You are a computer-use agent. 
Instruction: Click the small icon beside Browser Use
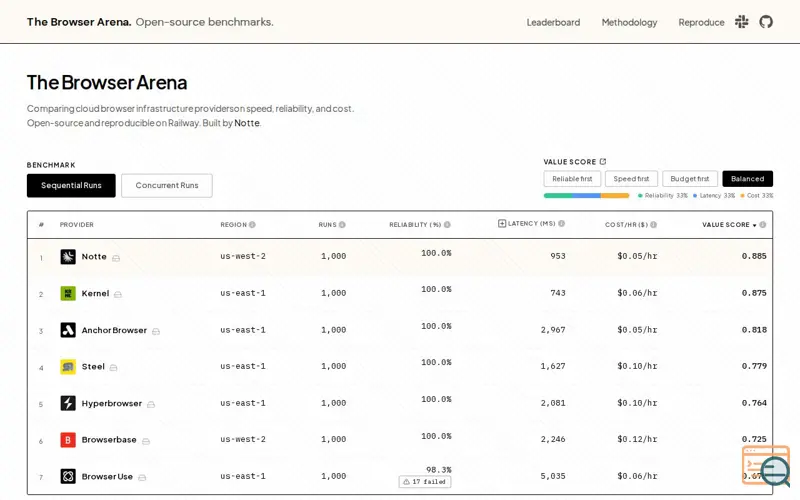coord(142,478)
